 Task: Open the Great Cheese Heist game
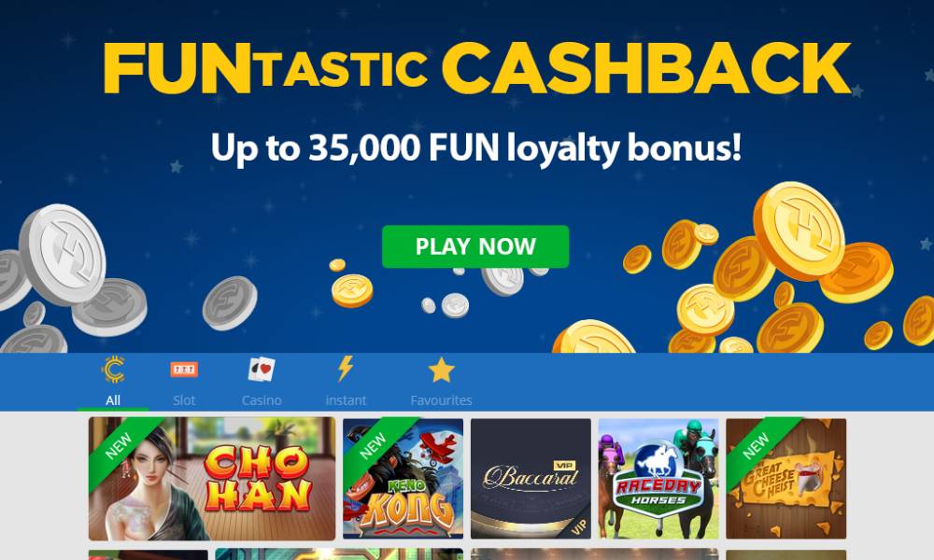pos(786,479)
